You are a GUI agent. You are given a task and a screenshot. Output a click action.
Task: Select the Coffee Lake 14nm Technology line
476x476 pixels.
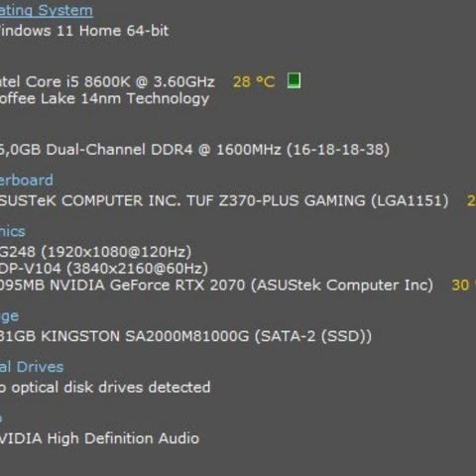(104, 99)
